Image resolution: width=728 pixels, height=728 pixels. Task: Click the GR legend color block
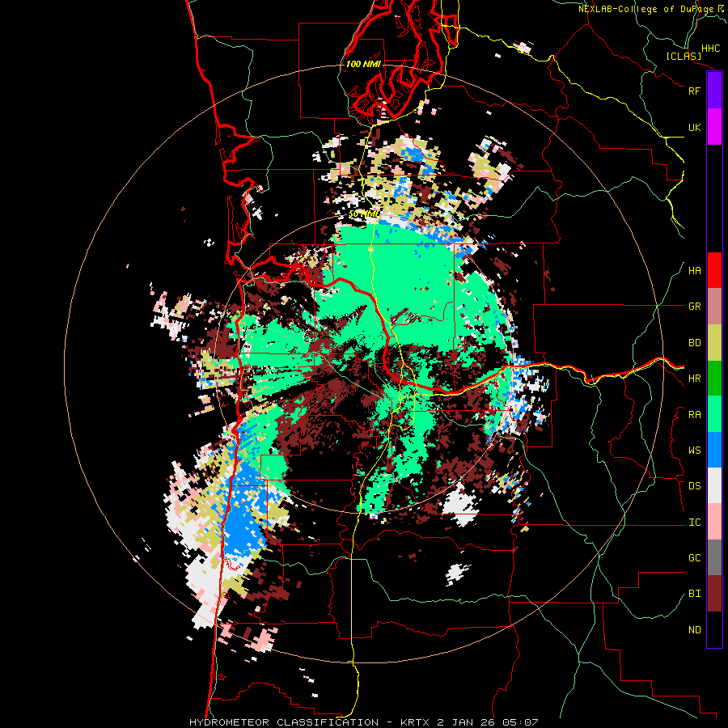(714, 307)
